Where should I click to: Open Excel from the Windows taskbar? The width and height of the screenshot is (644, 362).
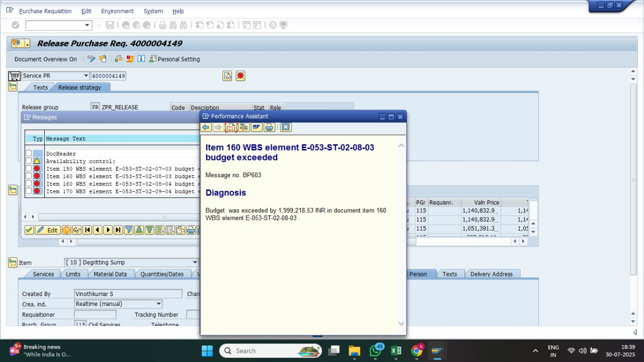396,350
